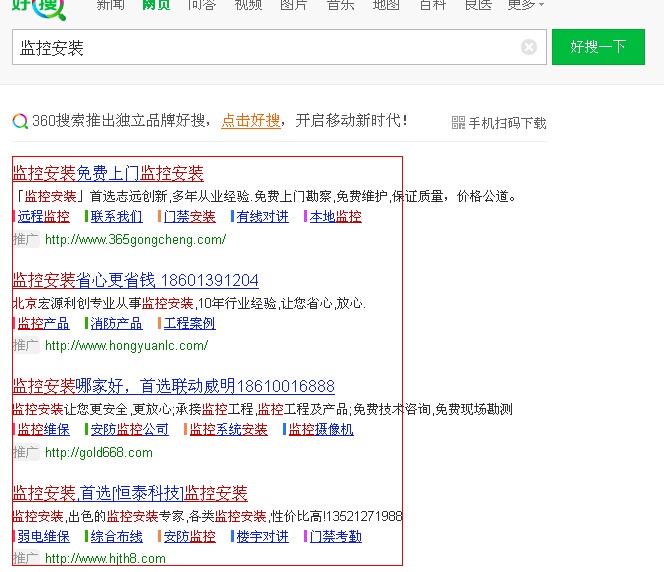Open the 综合布线 sublink
664x572 pixels.
(116, 537)
